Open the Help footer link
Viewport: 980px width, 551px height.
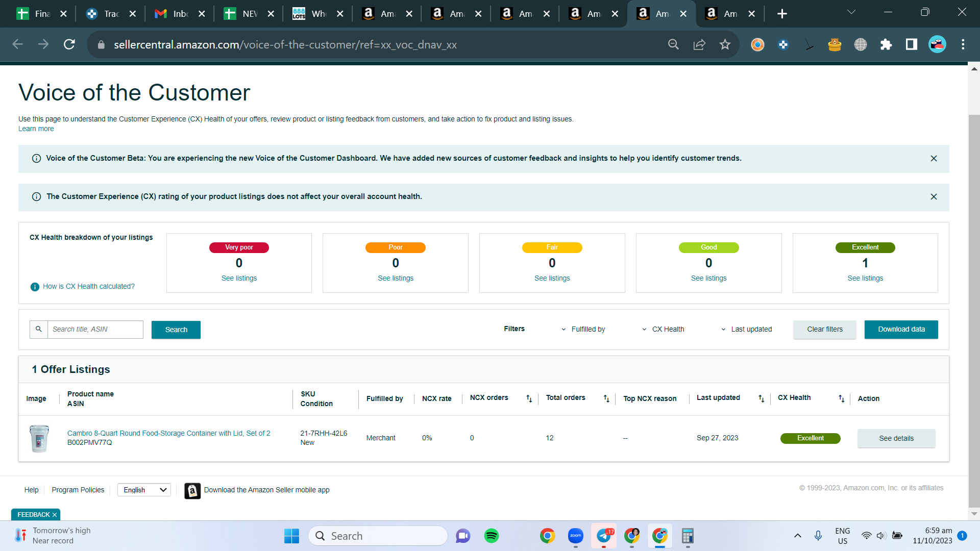[x=32, y=490]
